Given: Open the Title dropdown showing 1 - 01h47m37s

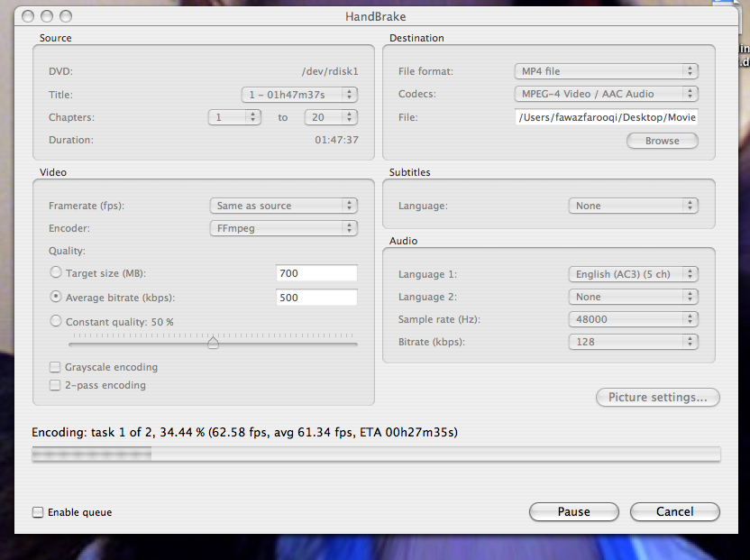Looking at the screenshot, I should click(x=299, y=95).
